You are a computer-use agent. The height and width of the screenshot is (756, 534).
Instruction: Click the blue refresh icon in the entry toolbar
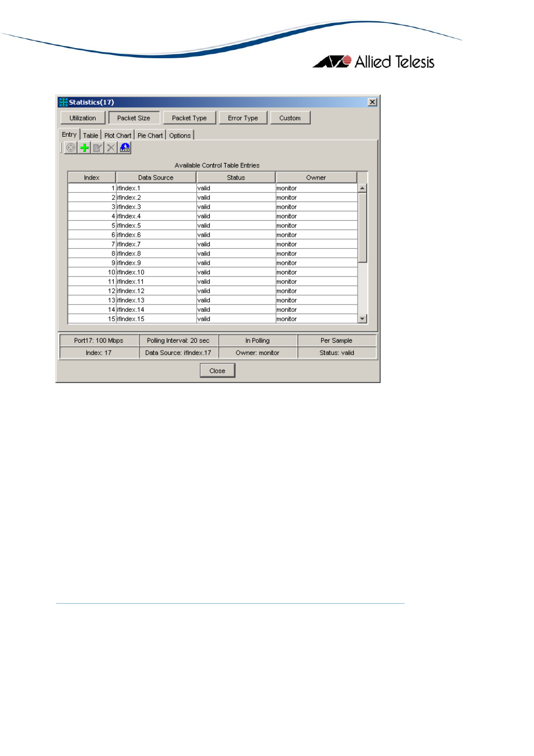125,148
